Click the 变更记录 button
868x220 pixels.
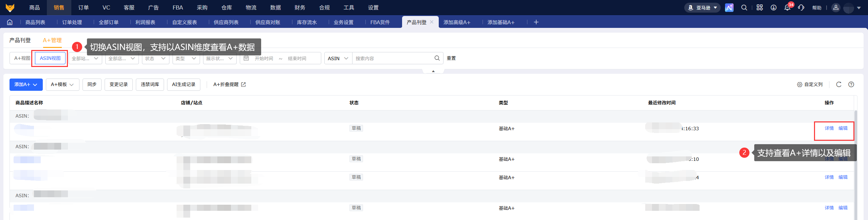[119, 84]
